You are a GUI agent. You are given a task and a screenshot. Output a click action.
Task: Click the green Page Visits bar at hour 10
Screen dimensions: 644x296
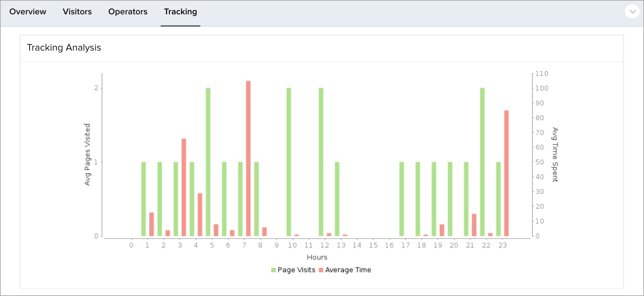[289, 162]
